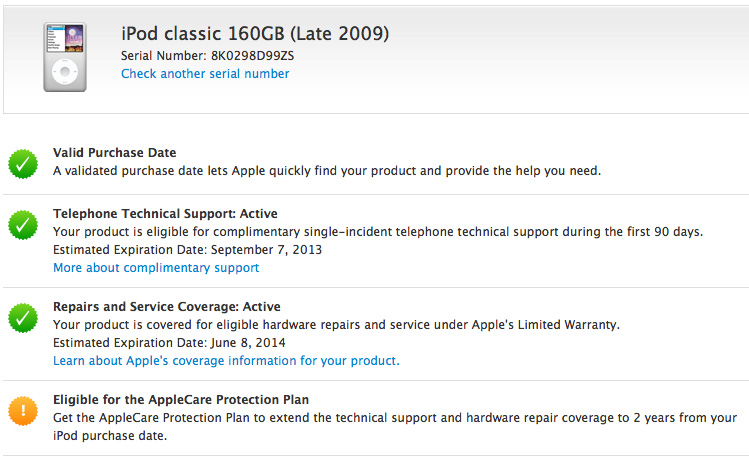Click the June 8, 2014 expiration date line
This screenshot has width=749, height=461.
tap(169, 342)
